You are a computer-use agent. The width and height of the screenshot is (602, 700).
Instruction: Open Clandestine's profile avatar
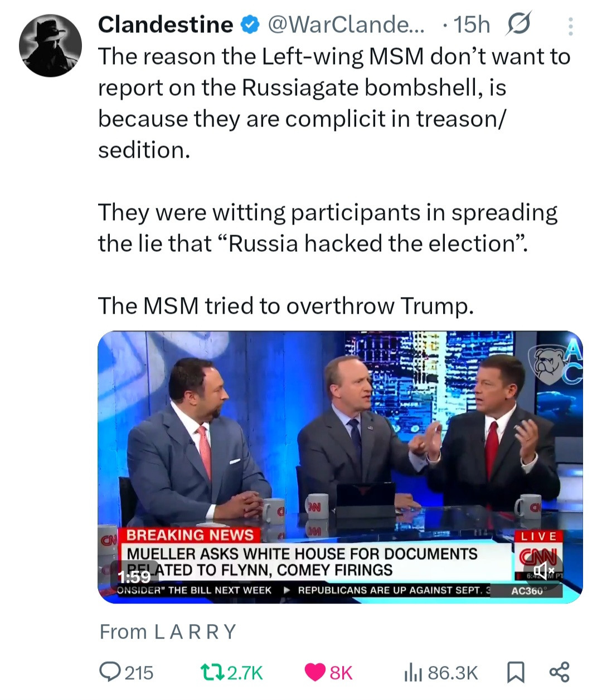[x=50, y=46]
